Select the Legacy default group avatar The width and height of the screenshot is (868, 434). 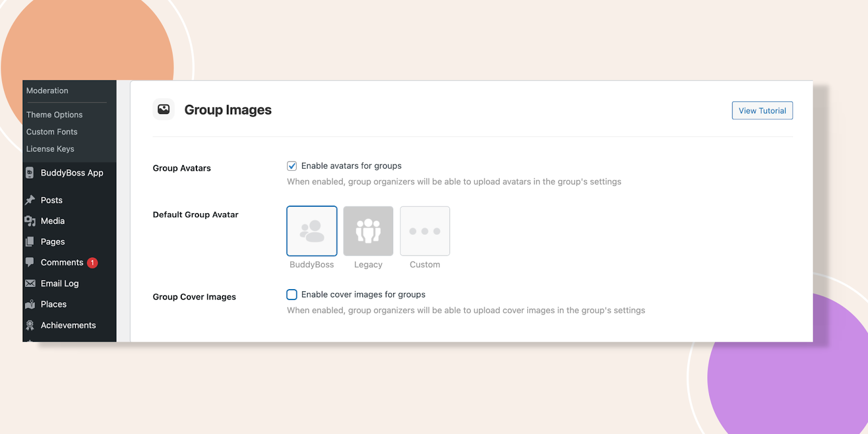tap(368, 231)
